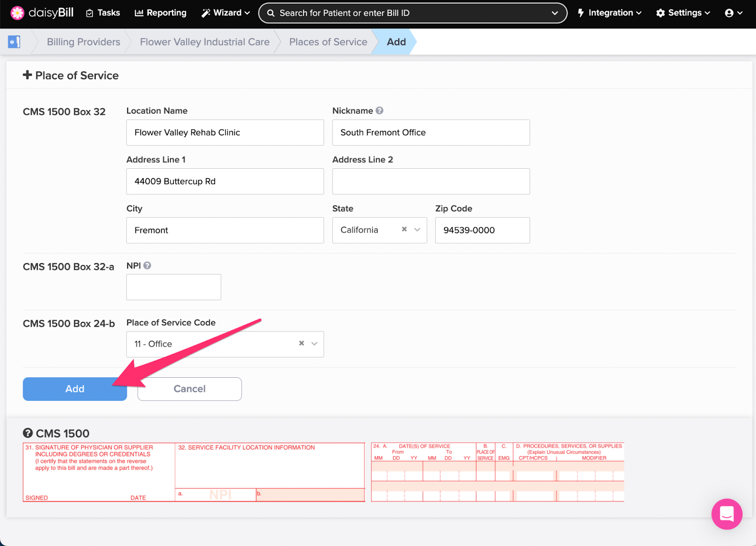The width and height of the screenshot is (756, 546).
Task: Click the Integration lightning icon
Action: (x=581, y=13)
